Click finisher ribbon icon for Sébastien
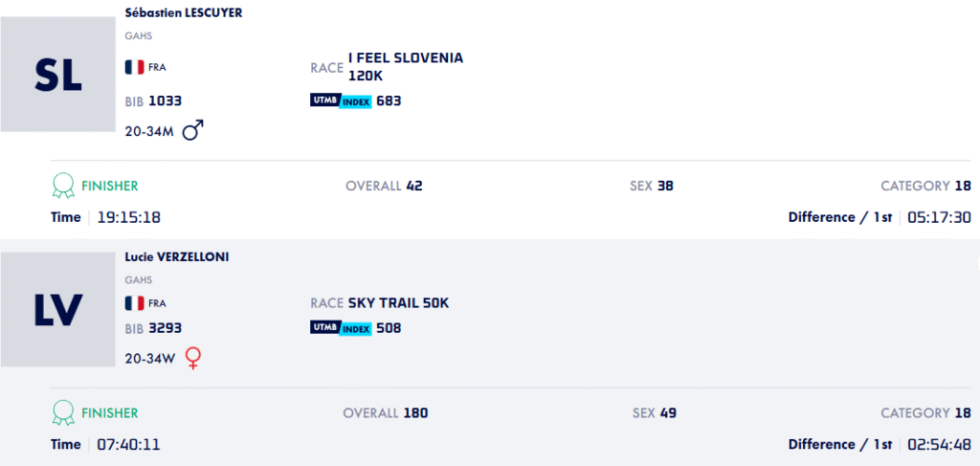 [63, 185]
